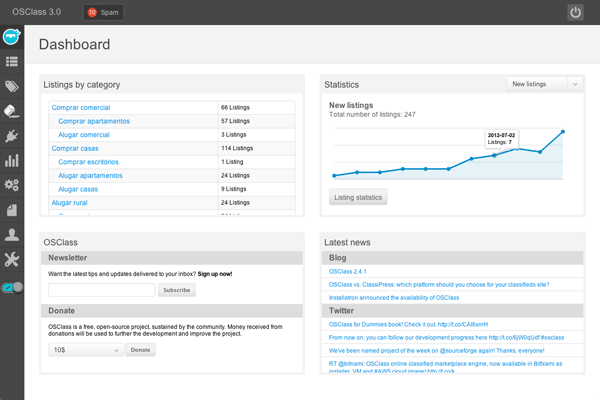Click the newsletter email input field
600x400 pixels.
(101, 290)
